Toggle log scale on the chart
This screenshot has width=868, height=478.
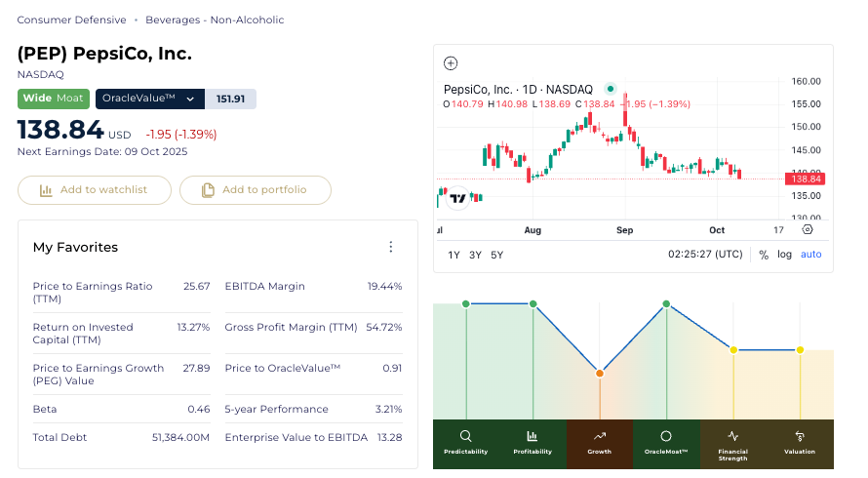pos(784,255)
